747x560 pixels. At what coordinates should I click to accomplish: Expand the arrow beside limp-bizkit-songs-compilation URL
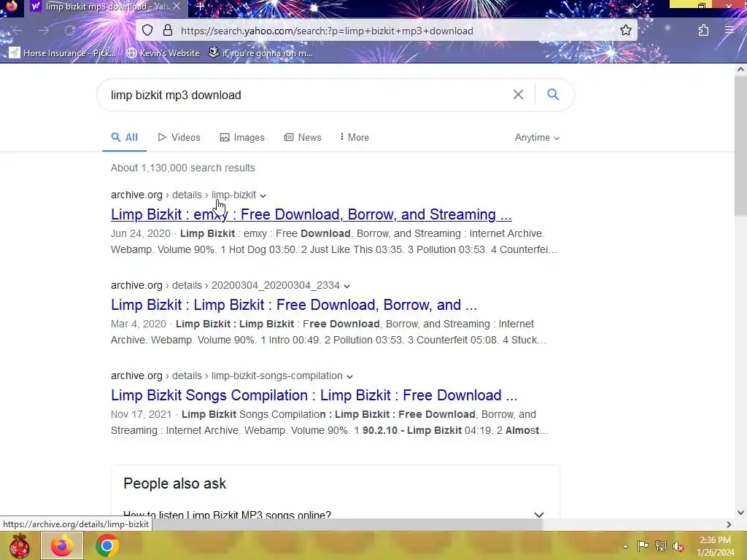coord(349,377)
